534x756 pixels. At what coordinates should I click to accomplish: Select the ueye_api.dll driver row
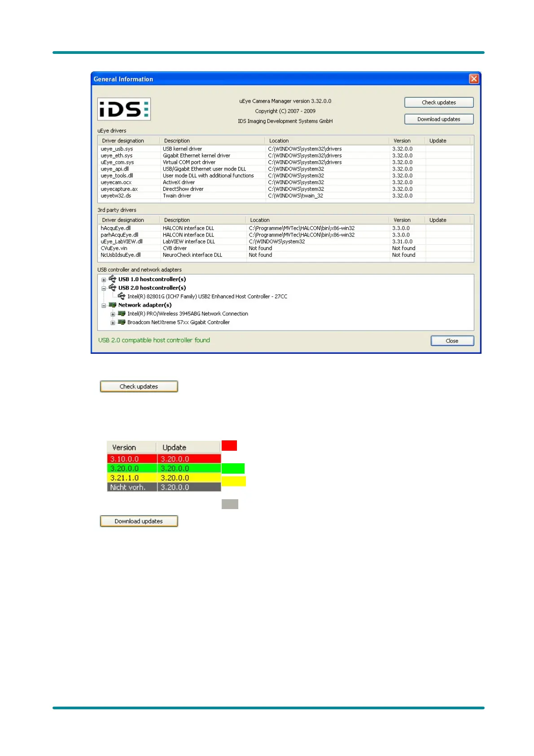[x=285, y=169]
